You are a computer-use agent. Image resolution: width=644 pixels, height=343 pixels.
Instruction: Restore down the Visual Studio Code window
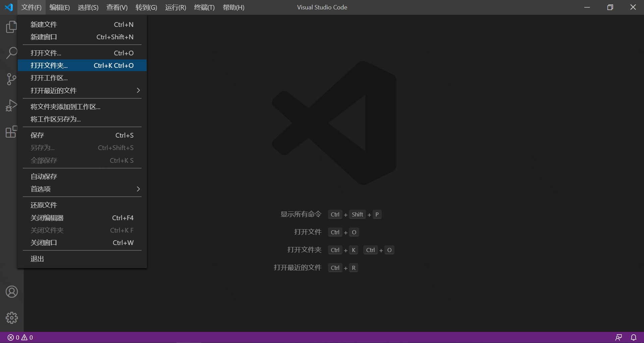pos(610,7)
